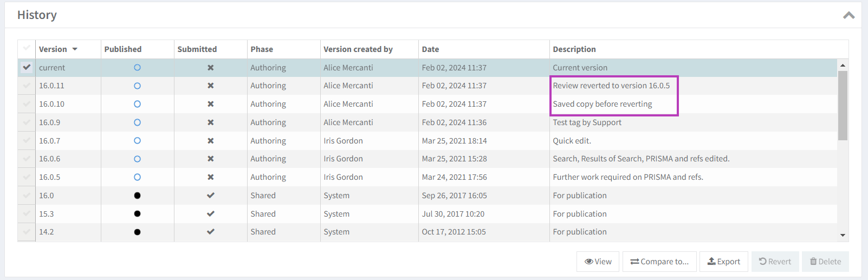Screen dimensions: 868x280
Task: Click the submitted X icon for 16.0.7
Action: click(210, 141)
